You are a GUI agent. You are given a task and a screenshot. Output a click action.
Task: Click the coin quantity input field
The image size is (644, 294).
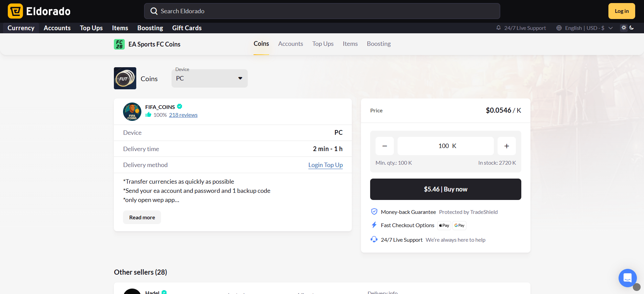pyautogui.click(x=445, y=146)
